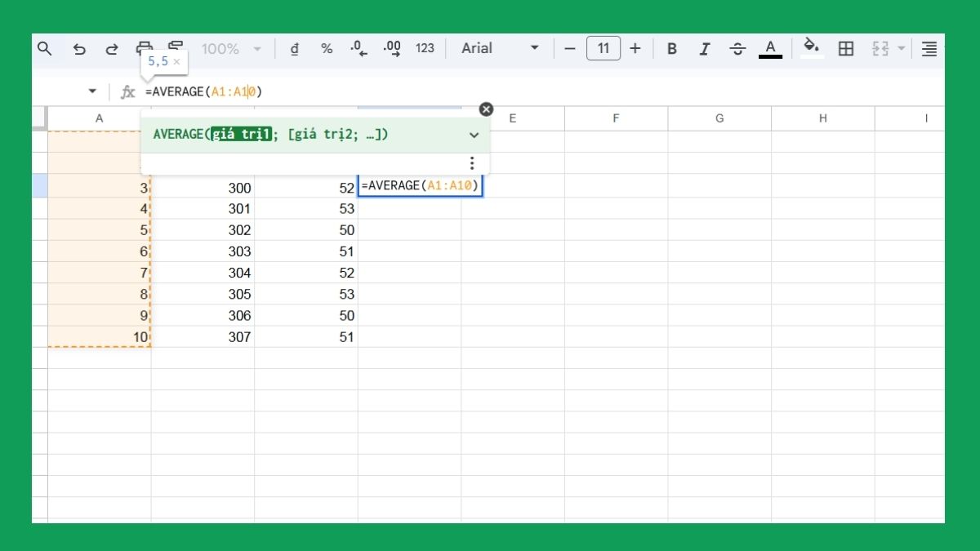The width and height of the screenshot is (980, 551).
Task: Open the Borders icon
Action: click(846, 48)
